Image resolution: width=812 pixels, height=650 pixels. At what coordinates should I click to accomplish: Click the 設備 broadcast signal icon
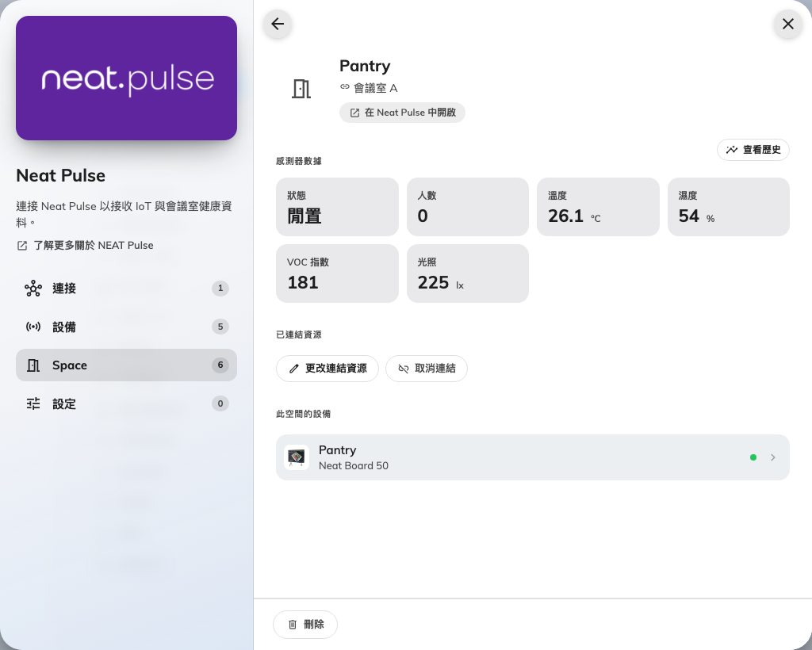tap(33, 327)
